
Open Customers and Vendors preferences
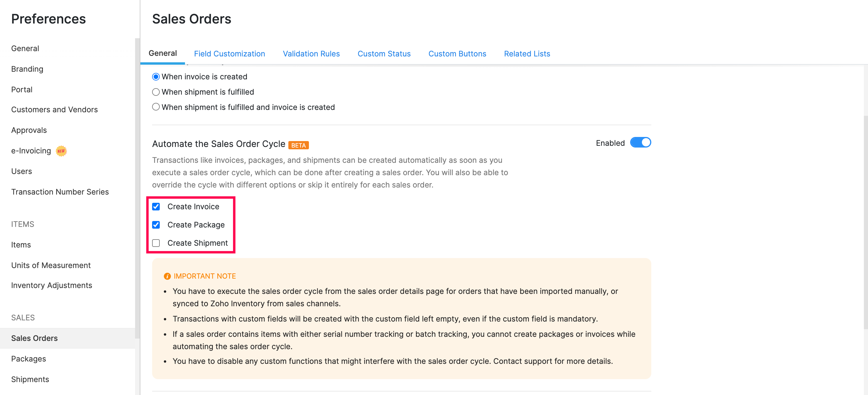point(54,110)
